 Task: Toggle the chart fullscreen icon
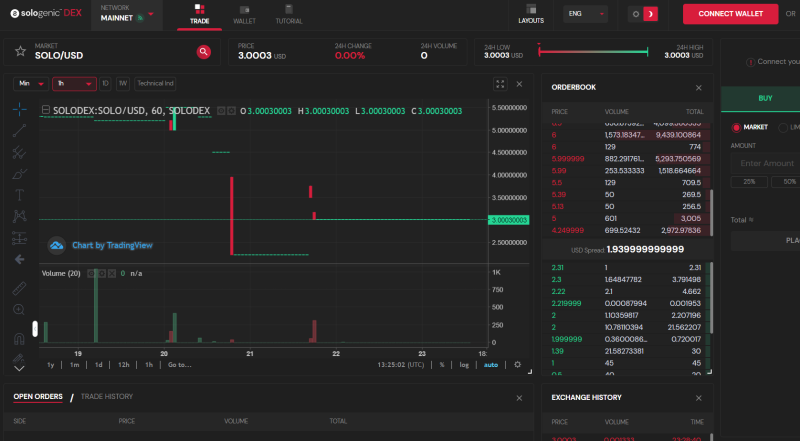(x=500, y=84)
